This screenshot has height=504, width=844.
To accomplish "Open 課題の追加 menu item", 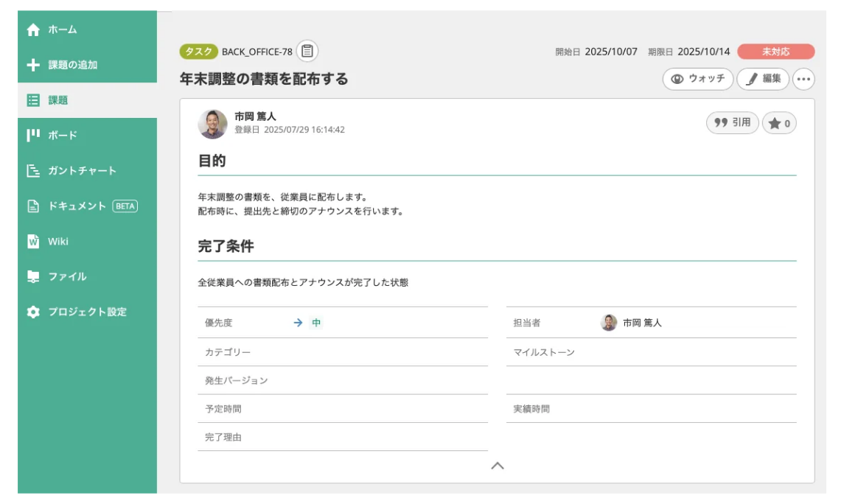I will point(87,65).
